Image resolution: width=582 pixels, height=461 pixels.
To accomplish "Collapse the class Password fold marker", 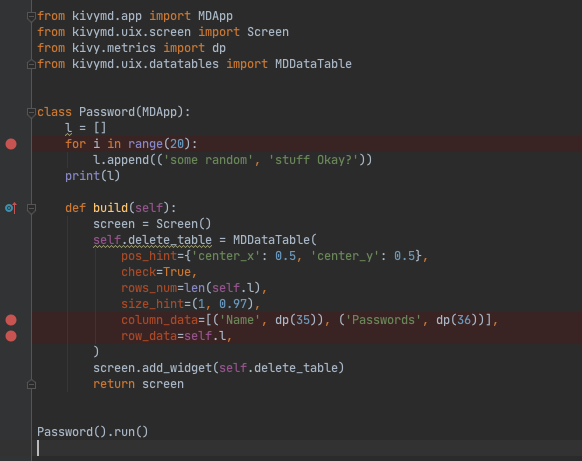I will [31, 112].
